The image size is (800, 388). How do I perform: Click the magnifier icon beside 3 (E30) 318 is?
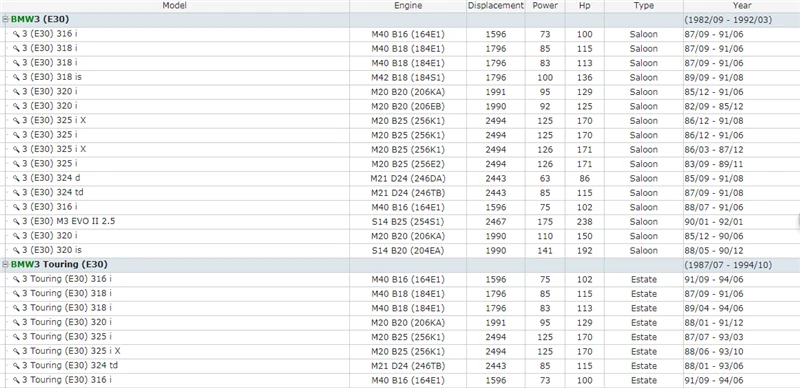pyautogui.click(x=16, y=78)
